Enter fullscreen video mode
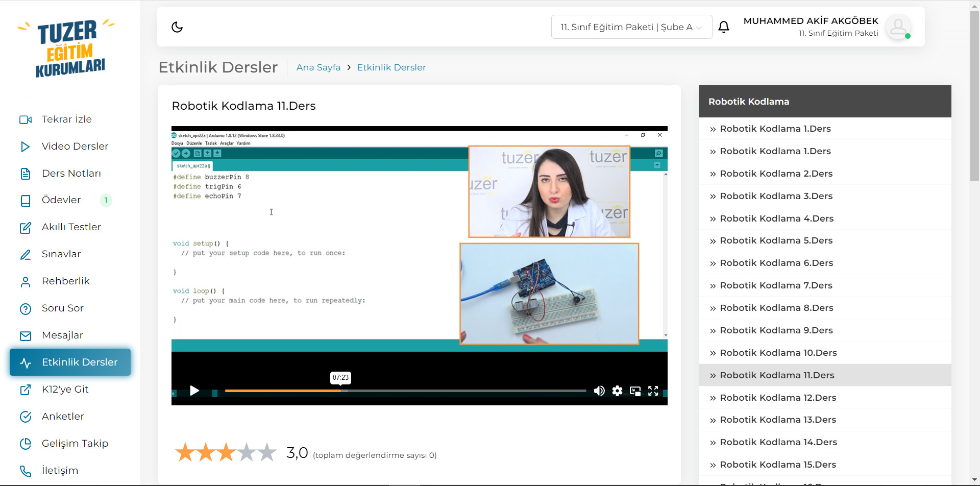This screenshot has height=486, width=980. click(x=653, y=391)
